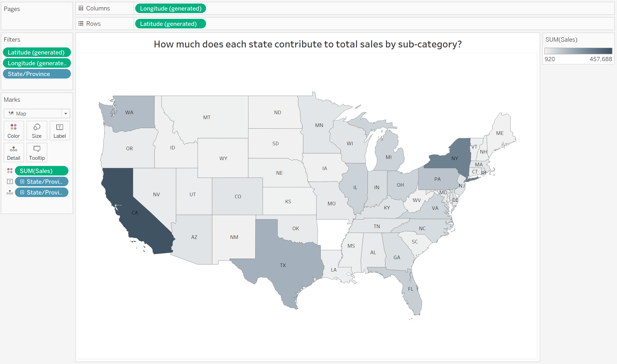Open the Color marks card button
The width and height of the screenshot is (617, 364).
coord(14,131)
